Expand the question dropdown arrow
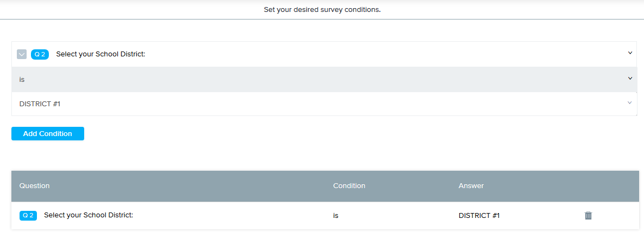This screenshot has height=245, width=644. point(630,53)
